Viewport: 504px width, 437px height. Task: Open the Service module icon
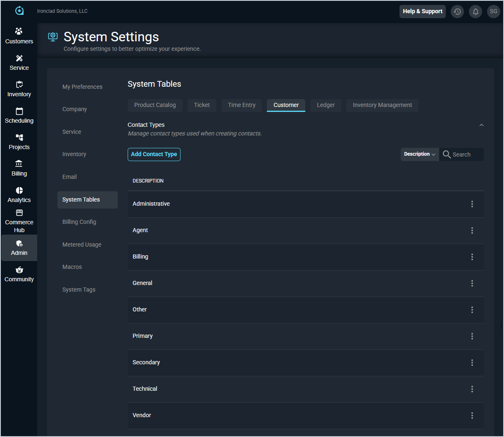pyautogui.click(x=19, y=59)
